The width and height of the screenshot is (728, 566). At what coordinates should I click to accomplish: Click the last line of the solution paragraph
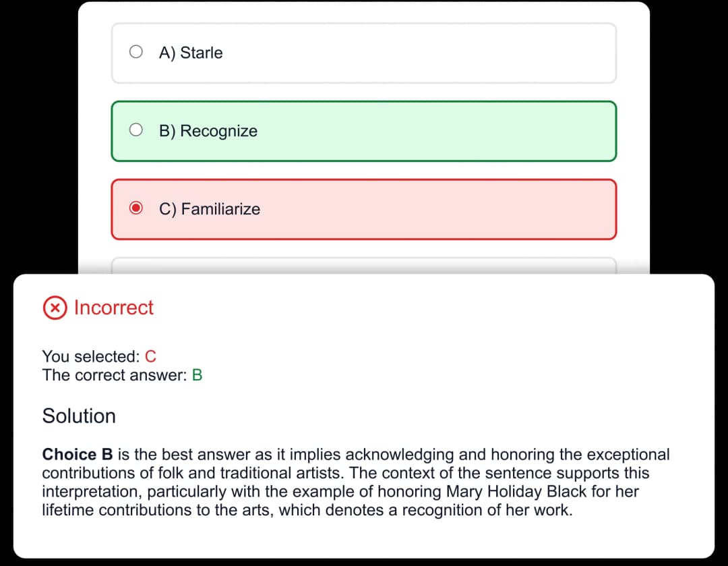(307, 510)
